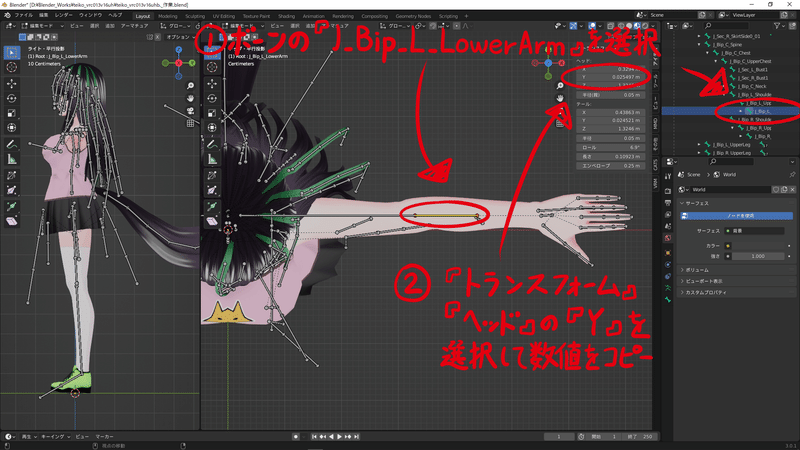Select the Annotate tool in left viewport toolbar
This screenshot has height=450, width=800.
pyautogui.click(x=12, y=144)
